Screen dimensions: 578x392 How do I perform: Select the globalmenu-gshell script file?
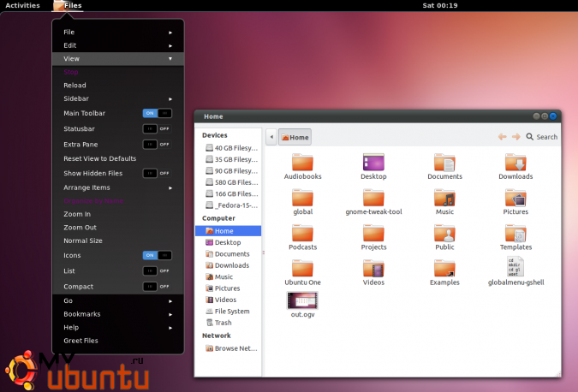point(515,266)
